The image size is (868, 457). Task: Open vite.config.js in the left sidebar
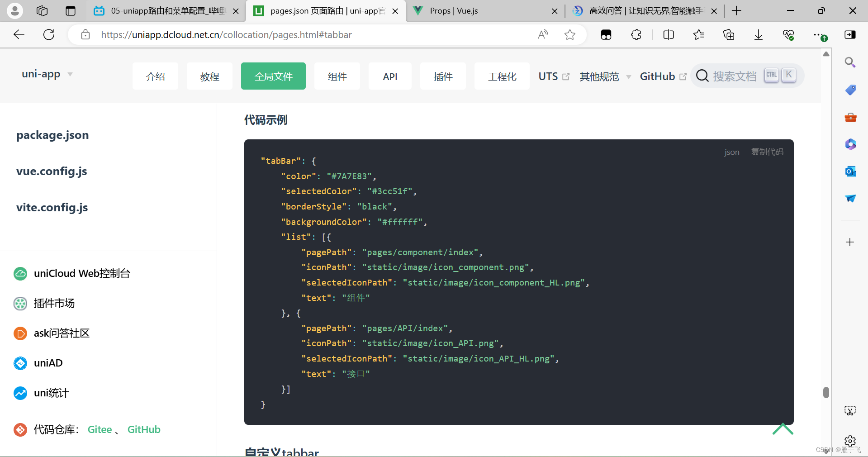click(x=52, y=207)
